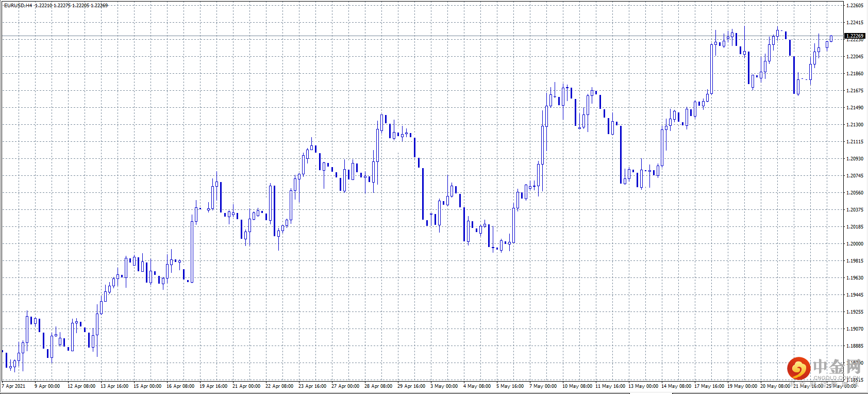Click the 1.20930 price axis label
The image size is (868, 394).
(x=855, y=159)
